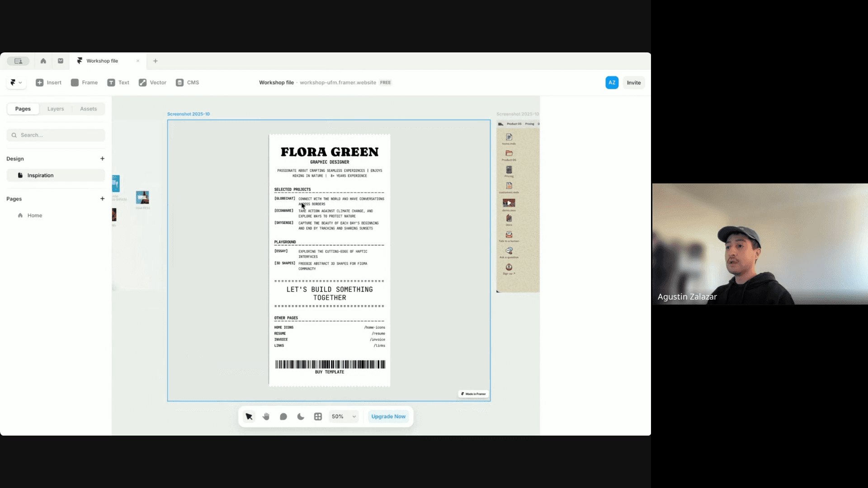Select the Frame tool
This screenshot has height=488, width=868.
84,83
